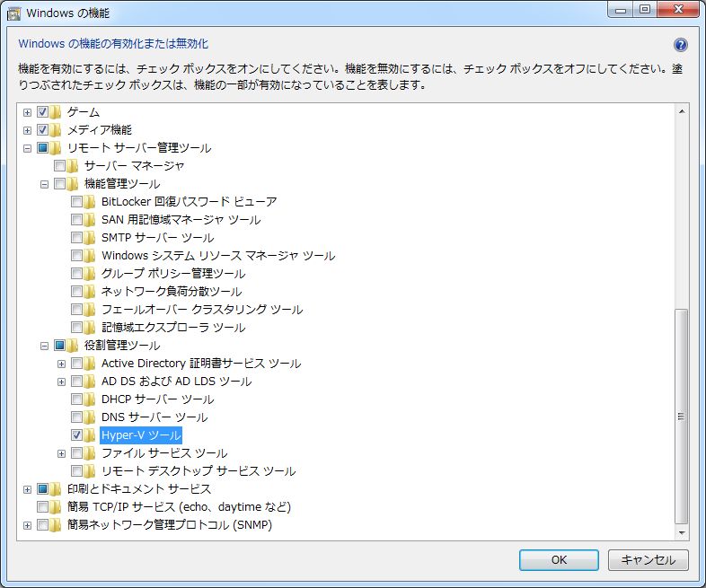Image resolution: width=706 pixels, height=588 pixels.
Task: Click folder icon of BitLocker 回復パスワード ビューア
Action: [90, 202]
